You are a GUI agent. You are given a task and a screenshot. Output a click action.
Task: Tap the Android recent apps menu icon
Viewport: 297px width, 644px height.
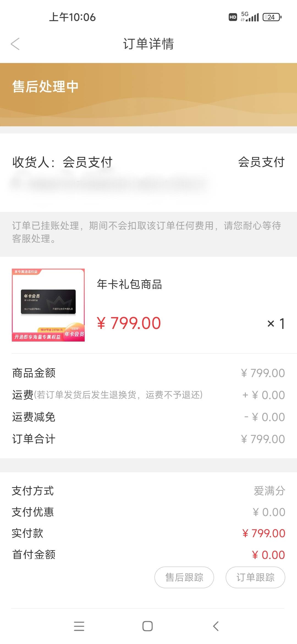(79, 626)
